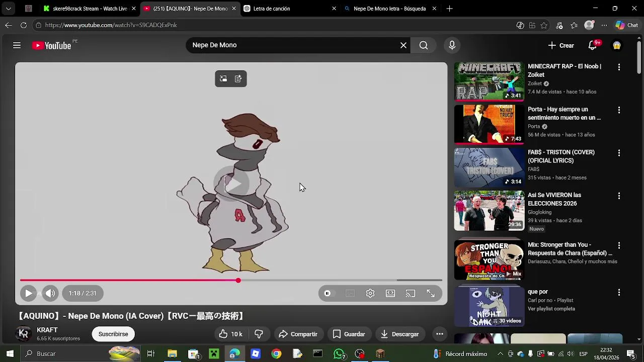
Task: Open YouTube notifications bell
Action: (x=593, y=45)
